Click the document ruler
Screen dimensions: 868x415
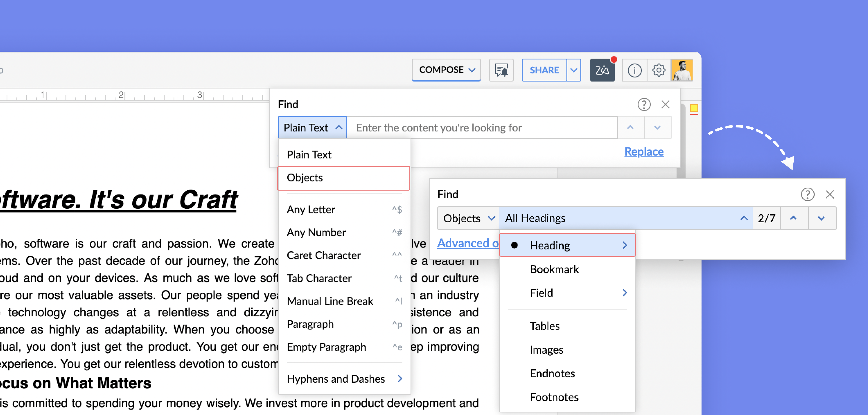pyautogui.click(x=135, y=95)
